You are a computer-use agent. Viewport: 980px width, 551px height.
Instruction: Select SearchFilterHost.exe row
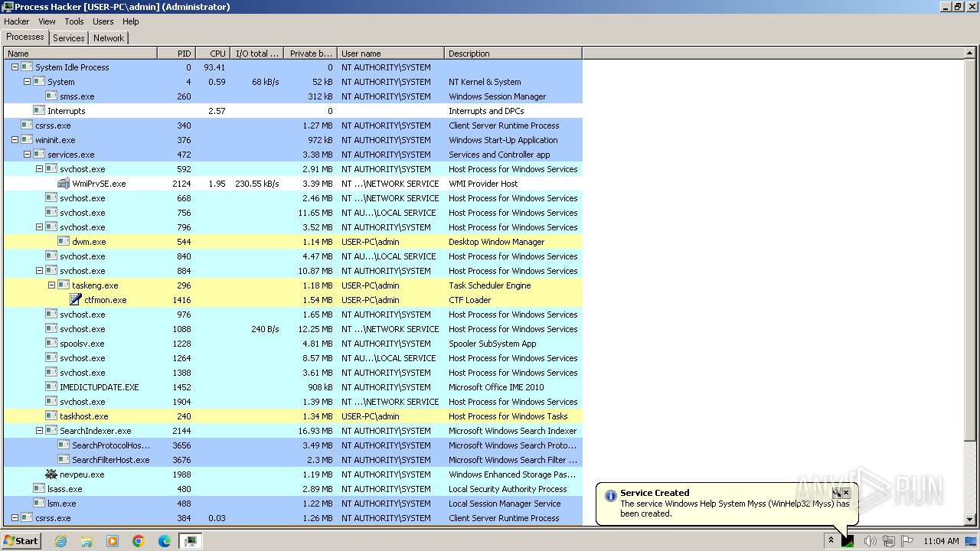[x=293, y=460]
